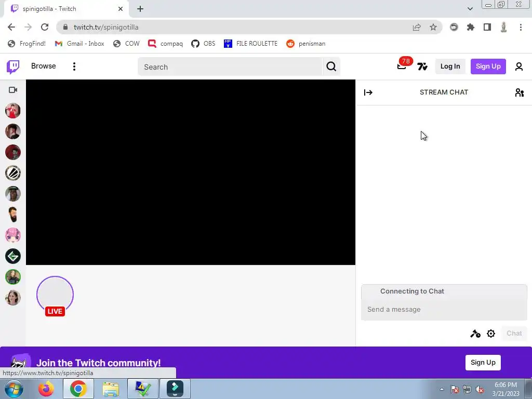Open a new browser tab
Screen dimensions: 532x399
click(140, 9)
